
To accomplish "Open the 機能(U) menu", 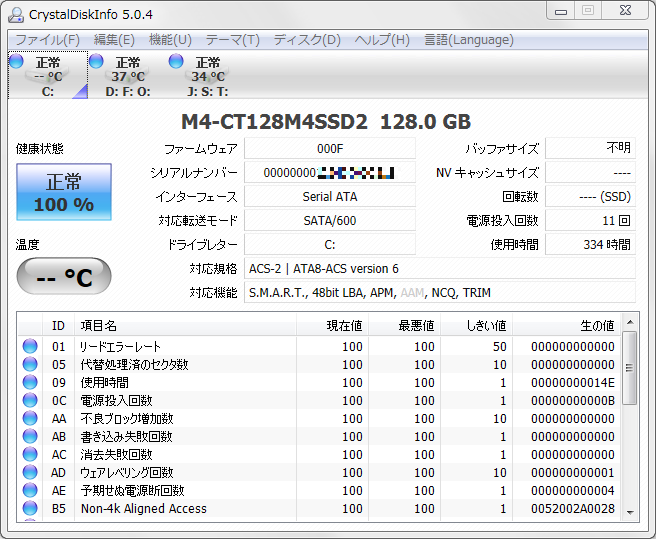I will tap(170, 40).
